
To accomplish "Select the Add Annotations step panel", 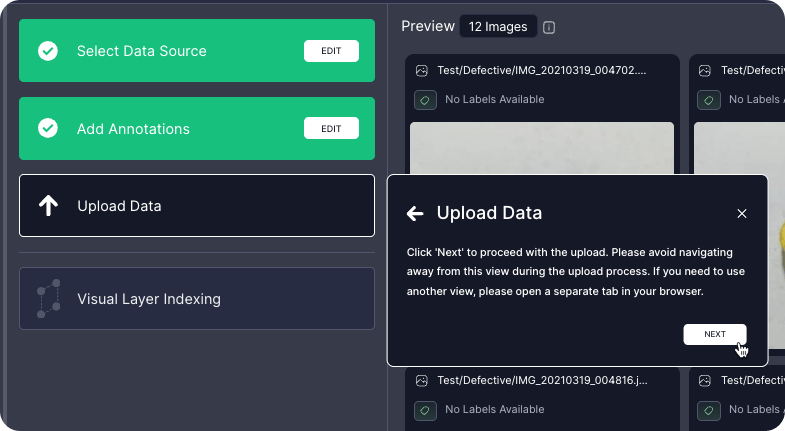I will click(197, 128).
